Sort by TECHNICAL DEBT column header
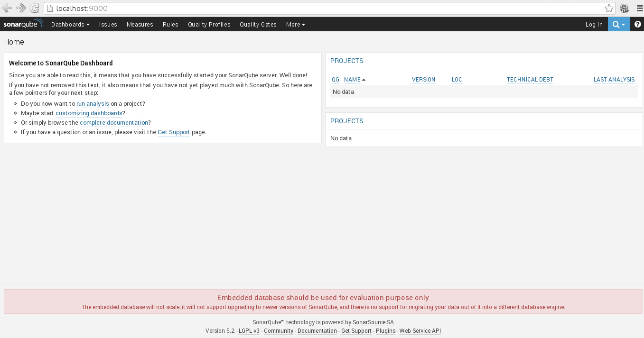Screen dimensions: 644x338 click(x=530, y=80)
